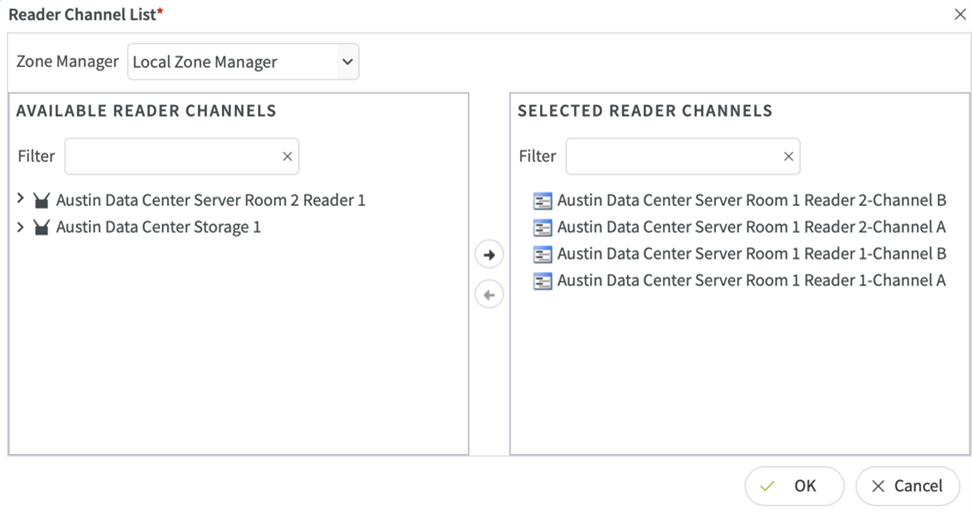The width and height of the screenshot is (972, 513).
Task: Focus the Available Reader Channels filter field
Action: coord(170,157)
